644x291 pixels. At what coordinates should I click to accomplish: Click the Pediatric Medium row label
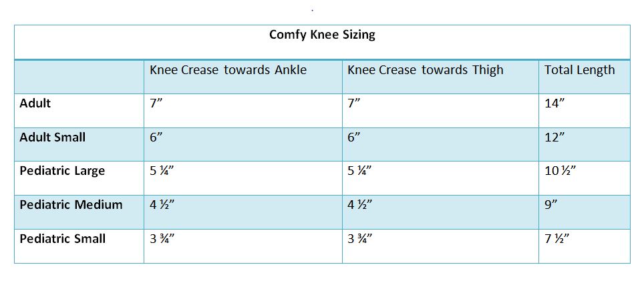click(x=71, y=205)
